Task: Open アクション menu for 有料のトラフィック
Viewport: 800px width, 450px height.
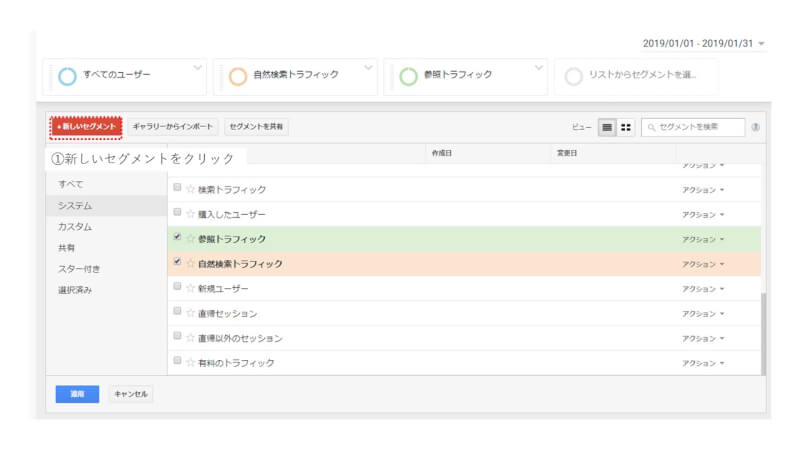Action: [x=703, y=363]
